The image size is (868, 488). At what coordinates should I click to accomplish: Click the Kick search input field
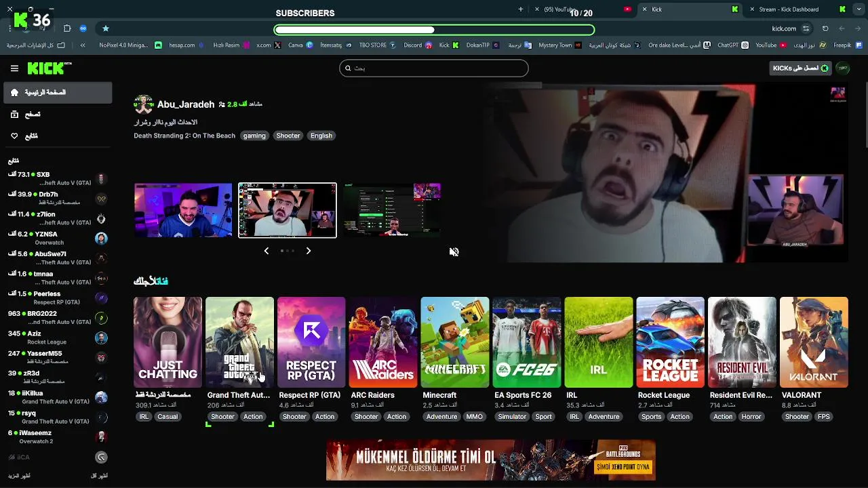[434, 68]
